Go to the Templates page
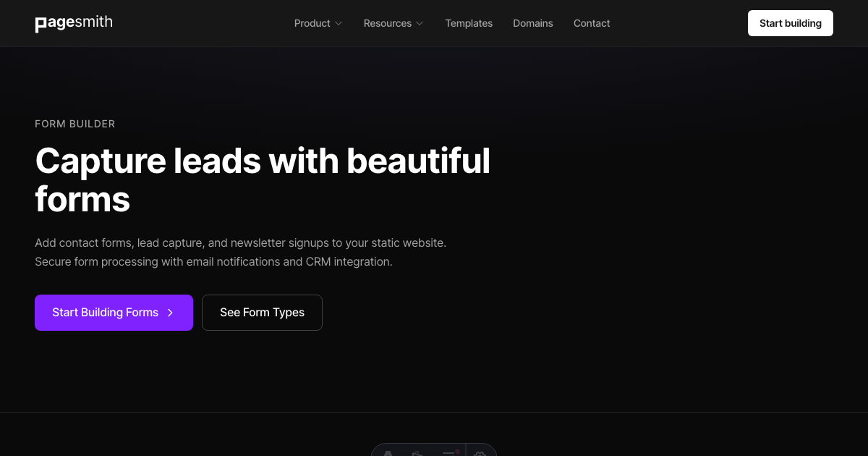The height and width of the screenshot is (456, 868). click(x=469, y=23)
